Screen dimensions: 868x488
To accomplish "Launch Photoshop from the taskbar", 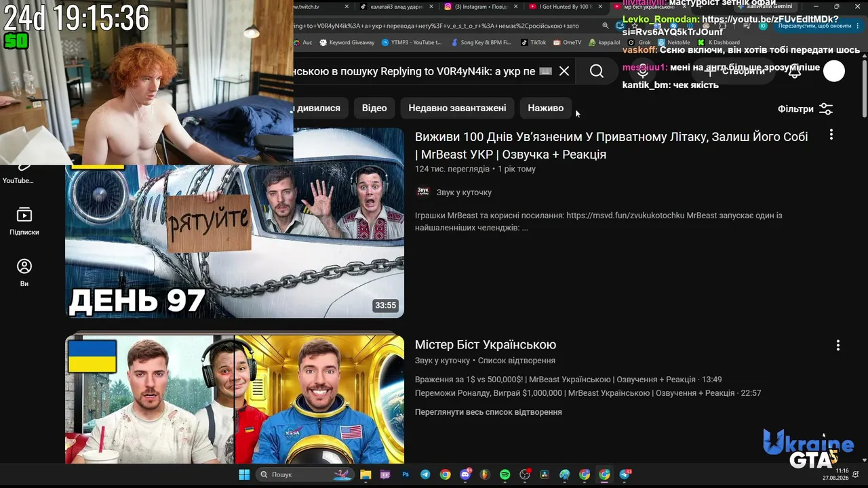I will (x=406, y=474).
